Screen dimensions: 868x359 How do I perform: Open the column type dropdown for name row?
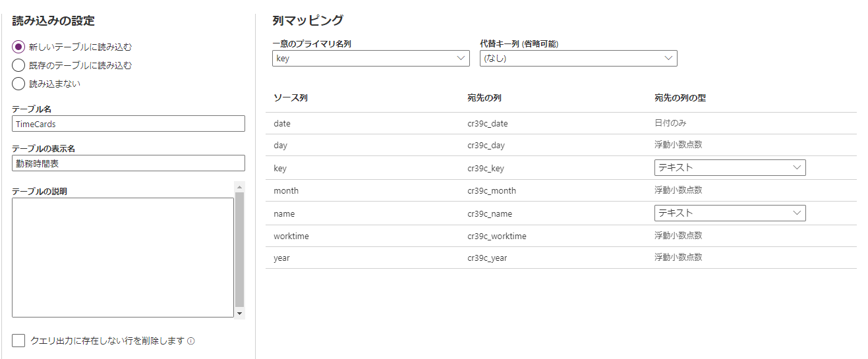730,213
